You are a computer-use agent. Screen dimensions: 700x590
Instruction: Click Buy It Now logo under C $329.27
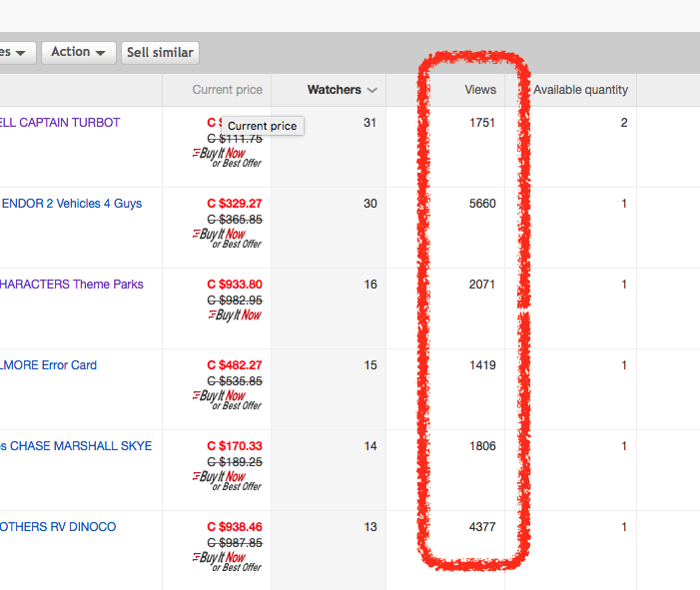pos(224,235)
